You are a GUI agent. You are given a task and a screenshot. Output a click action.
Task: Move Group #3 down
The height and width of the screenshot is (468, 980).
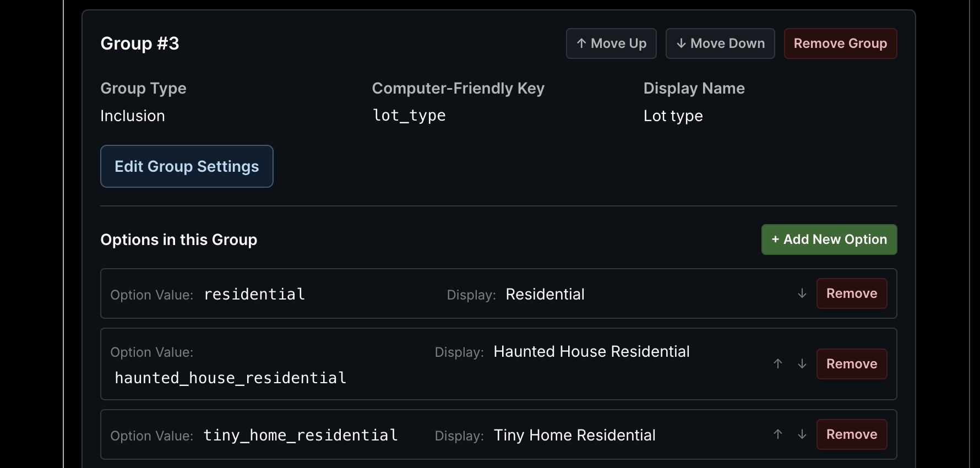720,43
